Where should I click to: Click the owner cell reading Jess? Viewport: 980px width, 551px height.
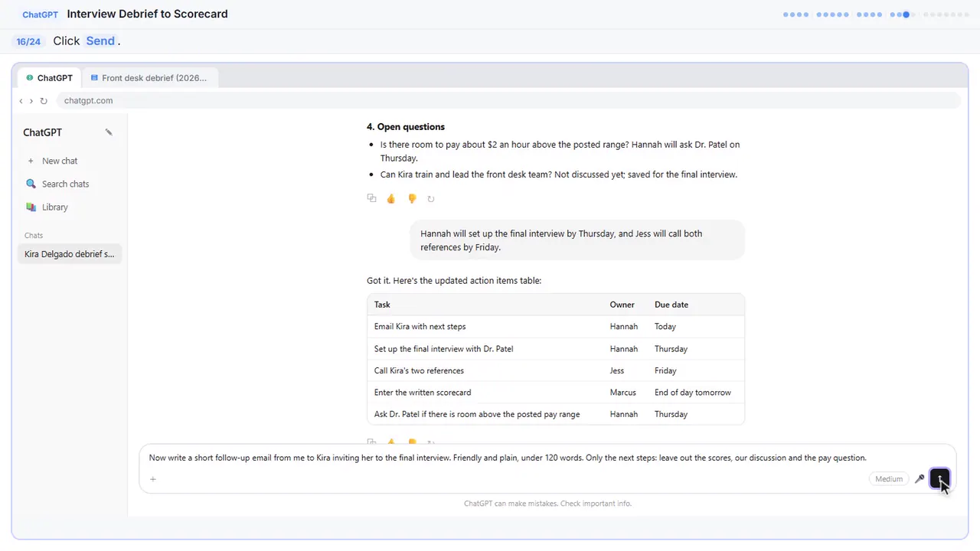click(x=617, y=370)
